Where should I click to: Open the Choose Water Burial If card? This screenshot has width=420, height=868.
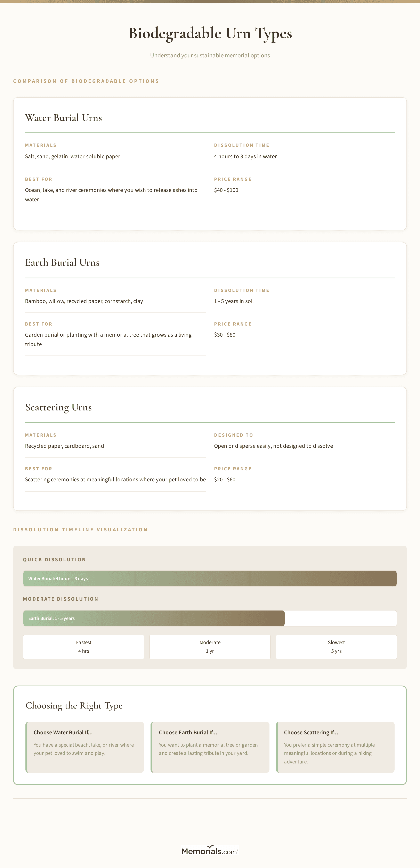pos(85,747)
